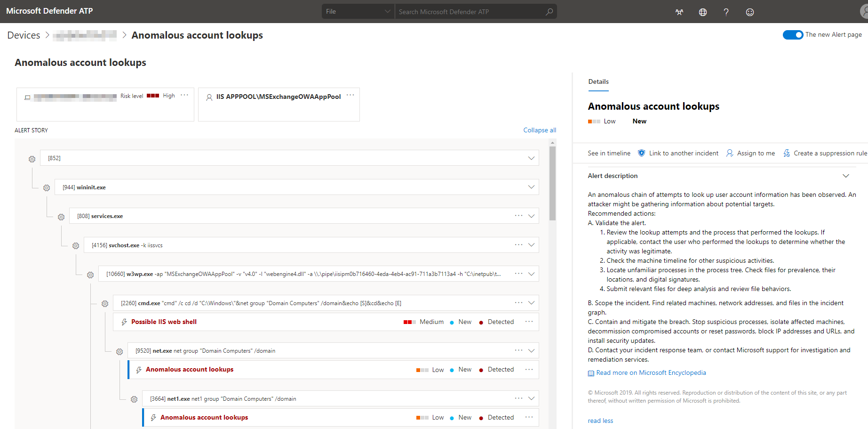Click the Search Microsoft Defender ATP field

pos(470,11)
